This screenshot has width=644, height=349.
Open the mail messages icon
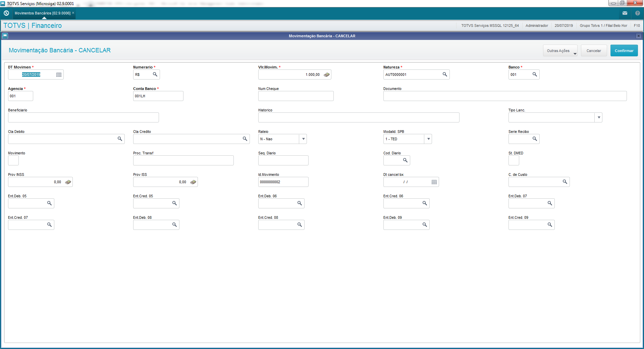coord(625,13)
